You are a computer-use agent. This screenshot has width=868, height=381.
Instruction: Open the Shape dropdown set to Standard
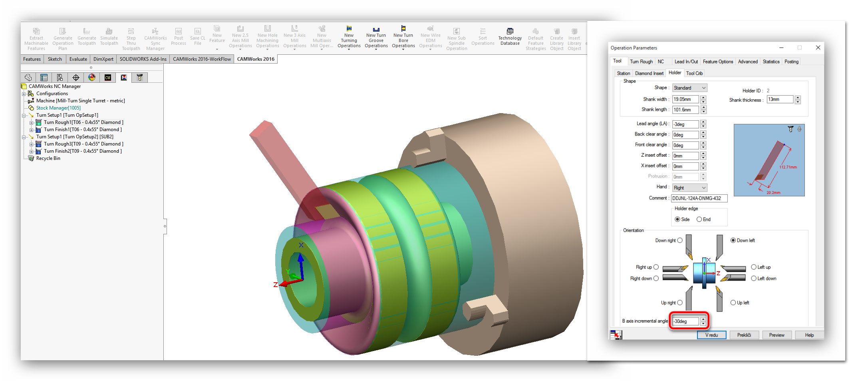tap(689, 88)
